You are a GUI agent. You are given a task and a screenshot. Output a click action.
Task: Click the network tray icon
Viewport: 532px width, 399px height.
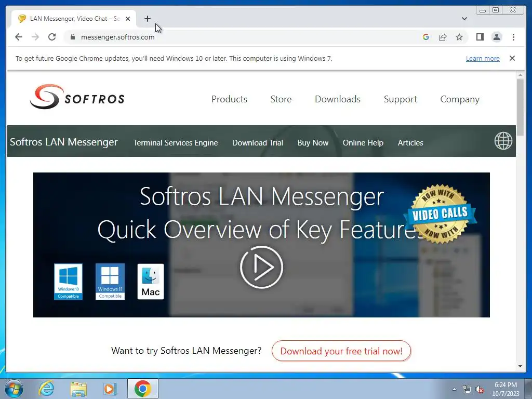(x=467, y=390)
